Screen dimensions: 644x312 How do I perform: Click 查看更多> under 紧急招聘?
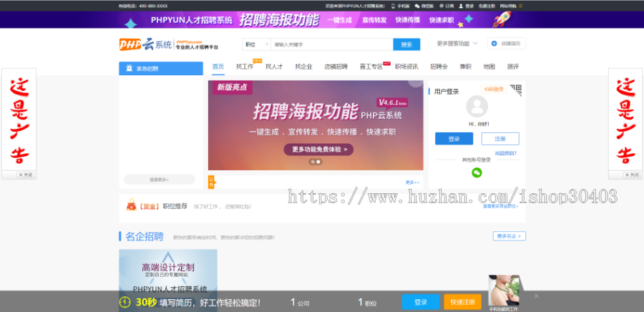point(160,180)
